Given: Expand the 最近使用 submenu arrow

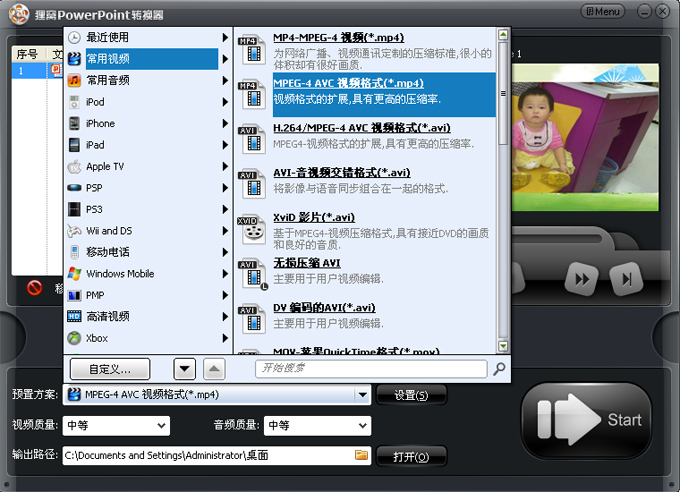Looking at the screenshot, I should point(225,37).
